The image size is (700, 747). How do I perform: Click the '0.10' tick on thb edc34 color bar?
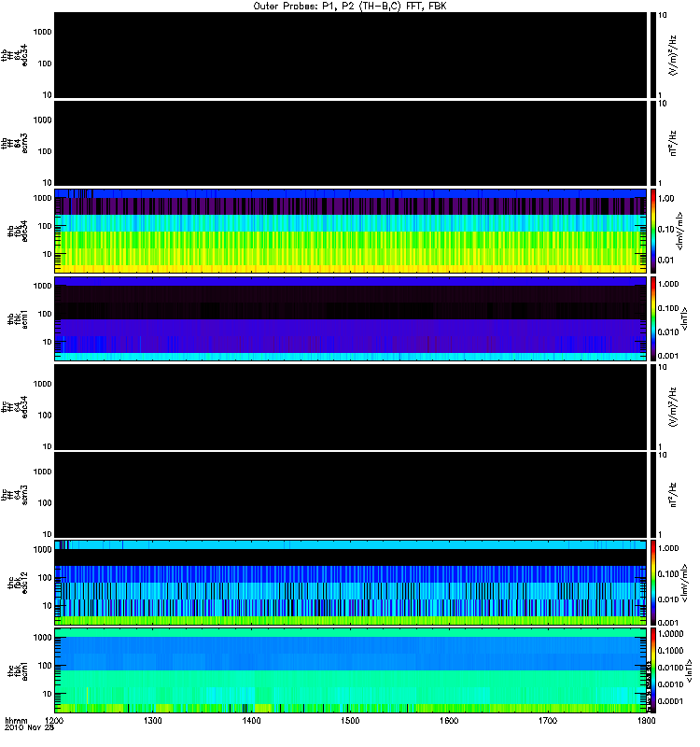(x=666, y=230)
